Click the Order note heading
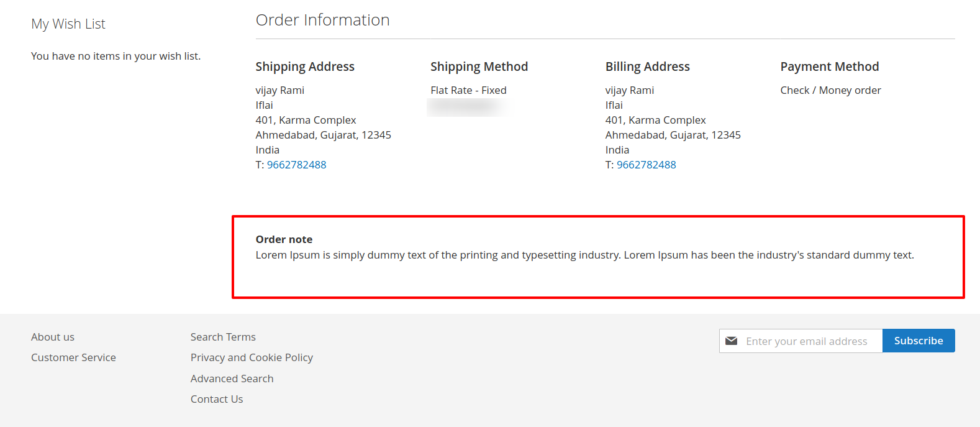Screen dimensions: 980x427 click(284, 239)
